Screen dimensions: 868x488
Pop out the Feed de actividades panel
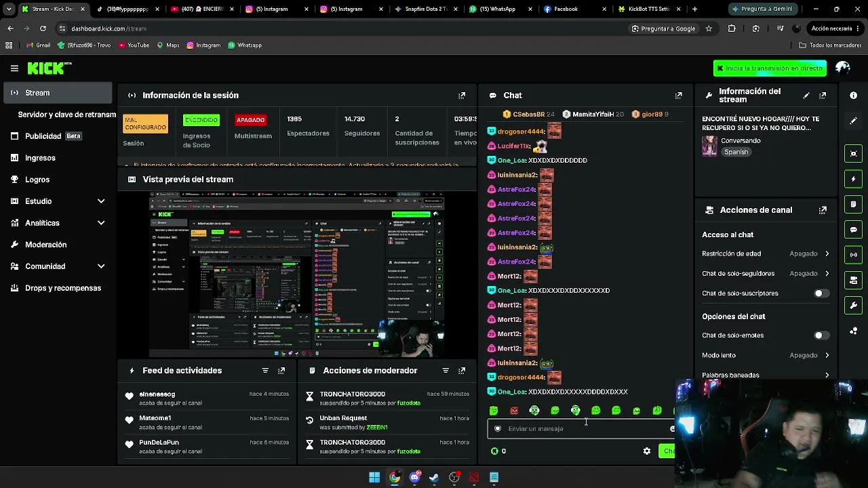pyautogui.click(x=281, y=371)
